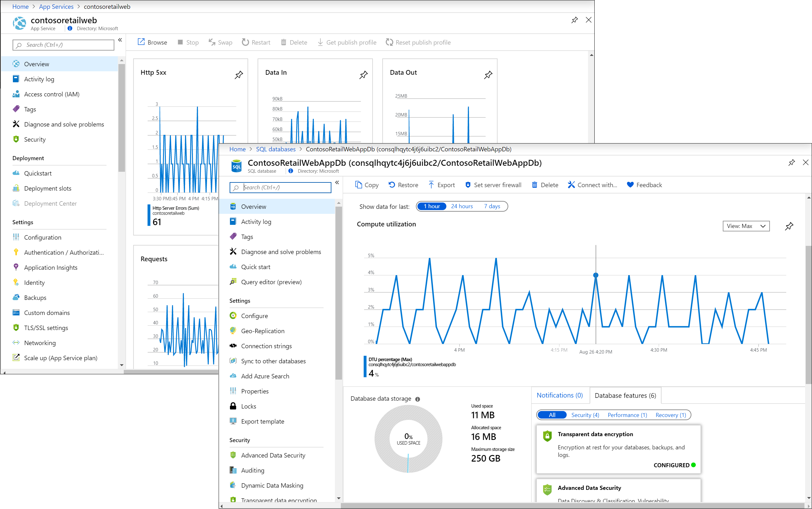Click the App Services breadcrumb link

pos(56,6)
